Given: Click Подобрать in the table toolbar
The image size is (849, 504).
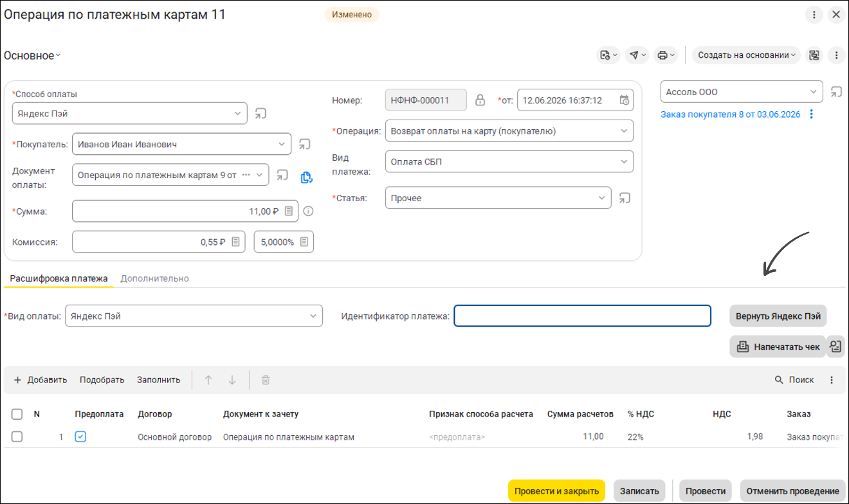Looking at the screenshot, I should (x=102, y=380).
